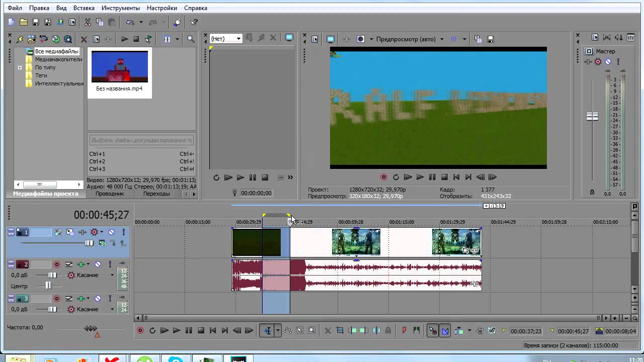Click the What's This help cursor icon

click(x=194, y=22)
